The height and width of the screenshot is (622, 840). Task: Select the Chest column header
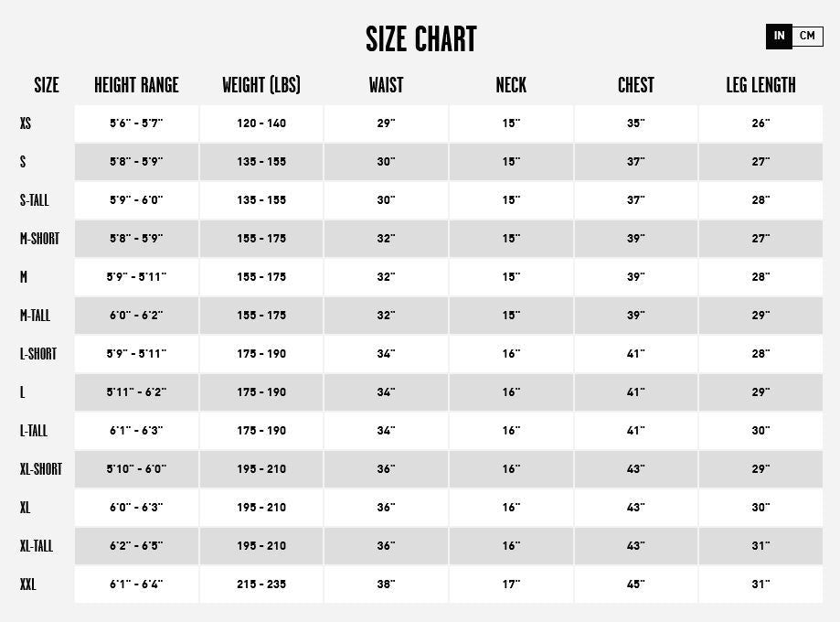point(636,85)
